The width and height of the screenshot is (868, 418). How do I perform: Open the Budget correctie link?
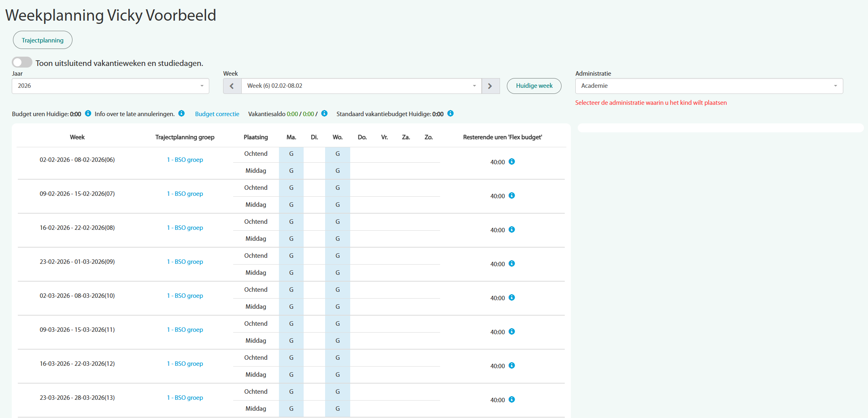pos(217,114)
